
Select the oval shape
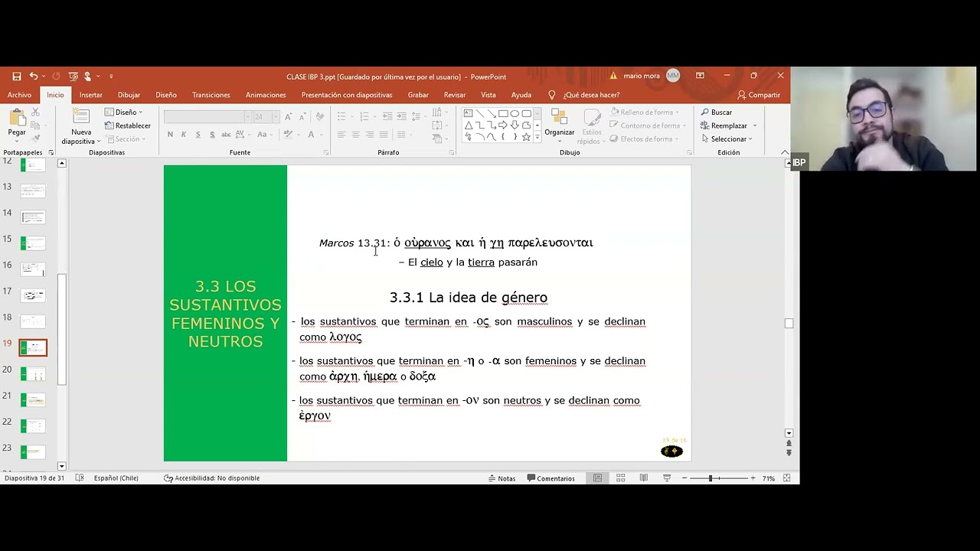[x=514, y=113]
